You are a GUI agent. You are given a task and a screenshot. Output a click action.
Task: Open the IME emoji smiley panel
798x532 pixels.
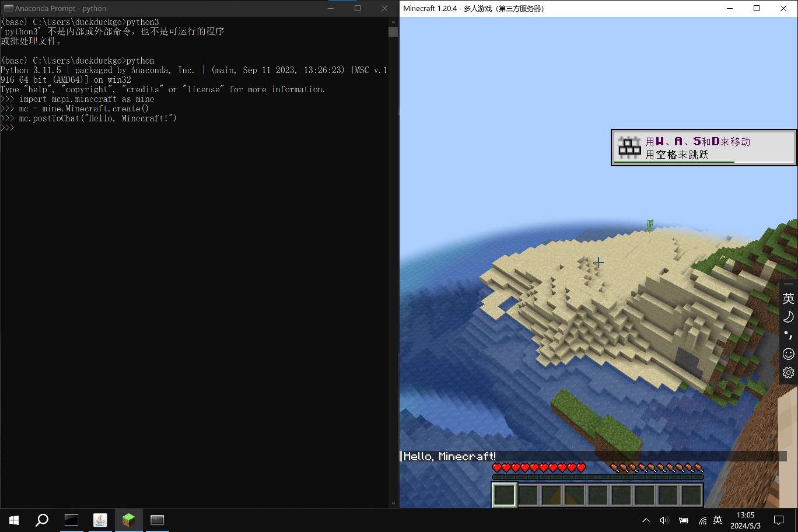pos(789,354)
